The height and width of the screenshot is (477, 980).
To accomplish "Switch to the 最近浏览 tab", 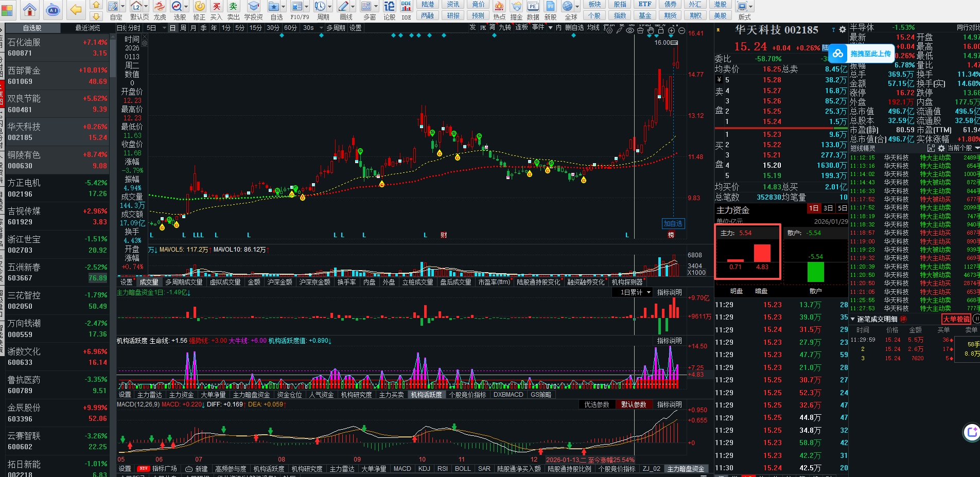I will click(88, 28).
